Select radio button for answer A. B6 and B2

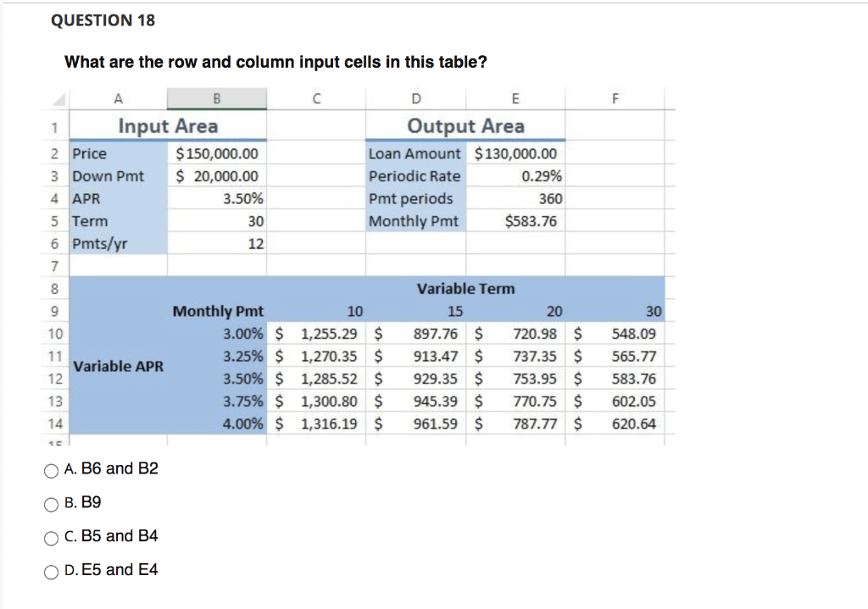coord(51,470)
